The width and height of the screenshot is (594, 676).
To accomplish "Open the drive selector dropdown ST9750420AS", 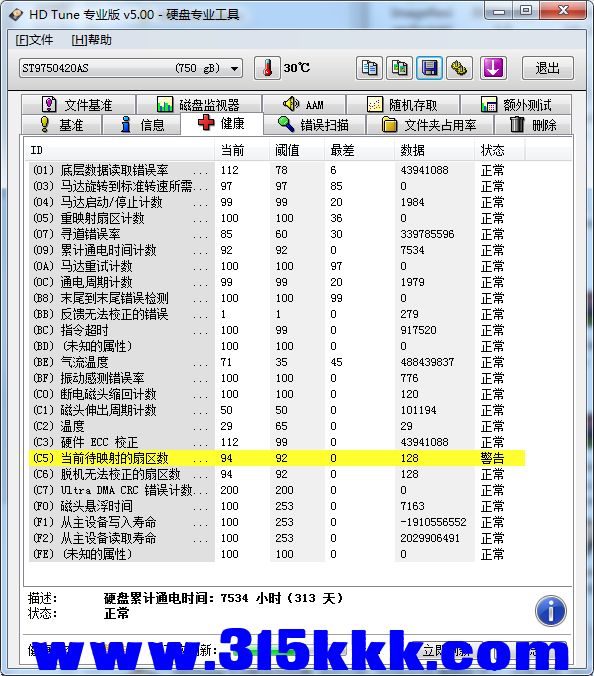I will 131,68.
